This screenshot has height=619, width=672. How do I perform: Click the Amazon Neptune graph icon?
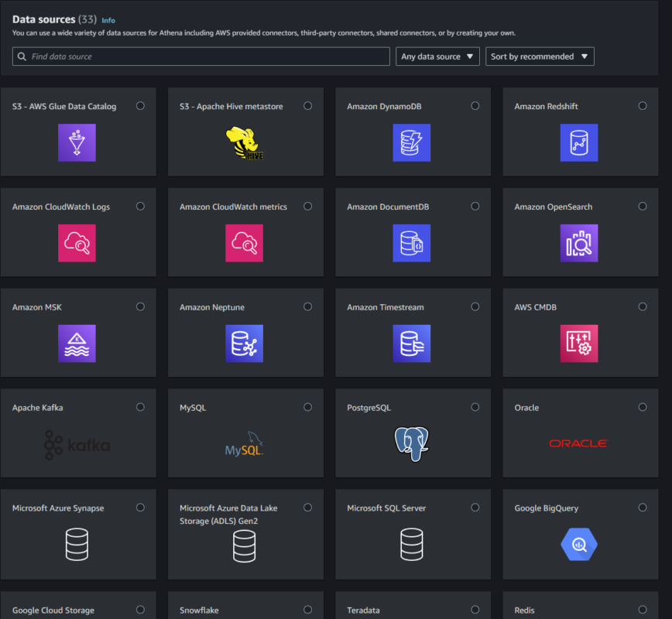[244, 344]
